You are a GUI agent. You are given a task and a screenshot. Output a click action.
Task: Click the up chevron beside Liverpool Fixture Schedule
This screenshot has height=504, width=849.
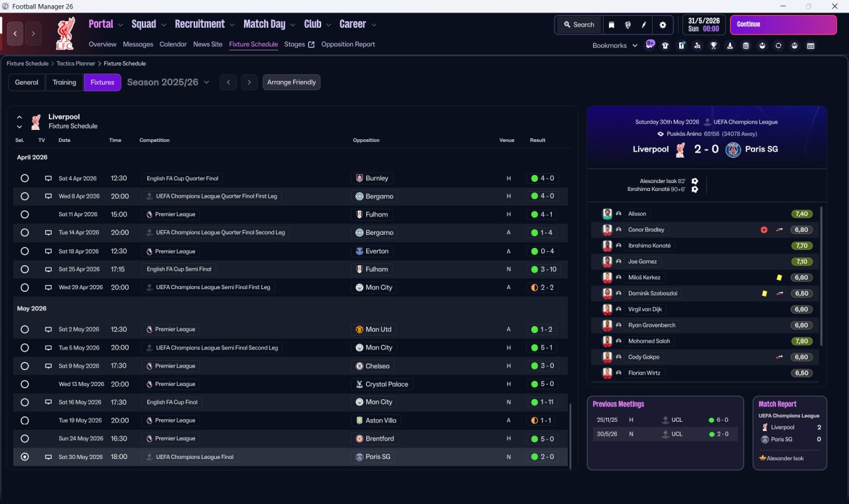pyautogui.click(x=19, y=117)
